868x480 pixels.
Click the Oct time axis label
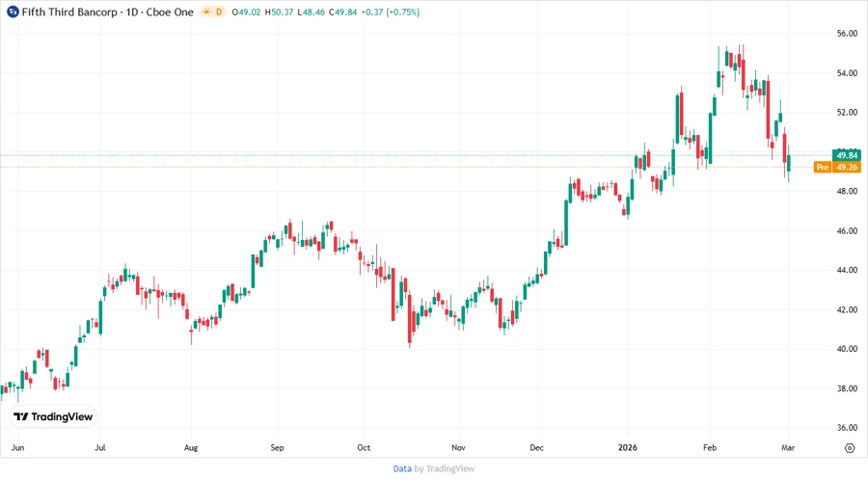point(364,447)
